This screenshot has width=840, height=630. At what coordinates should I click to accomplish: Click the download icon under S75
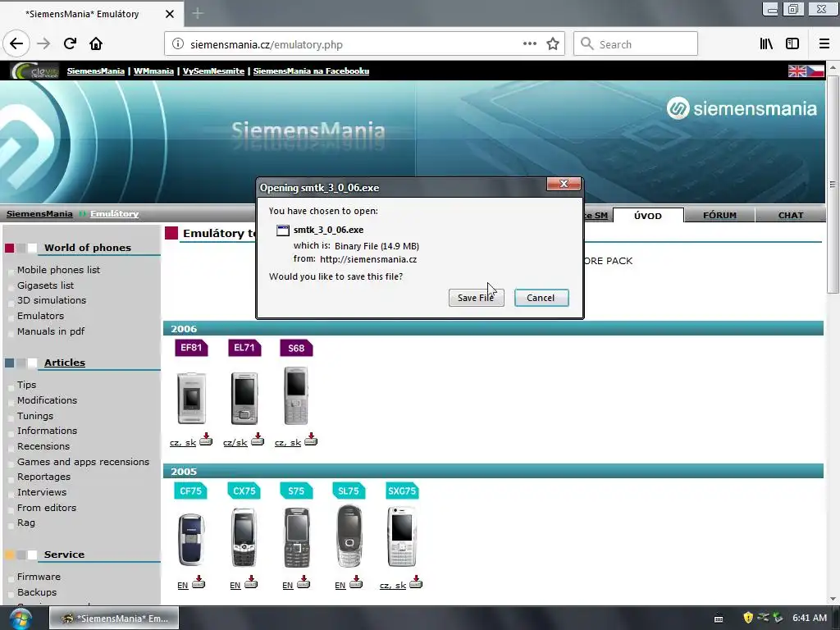click(x=304, y=582)
